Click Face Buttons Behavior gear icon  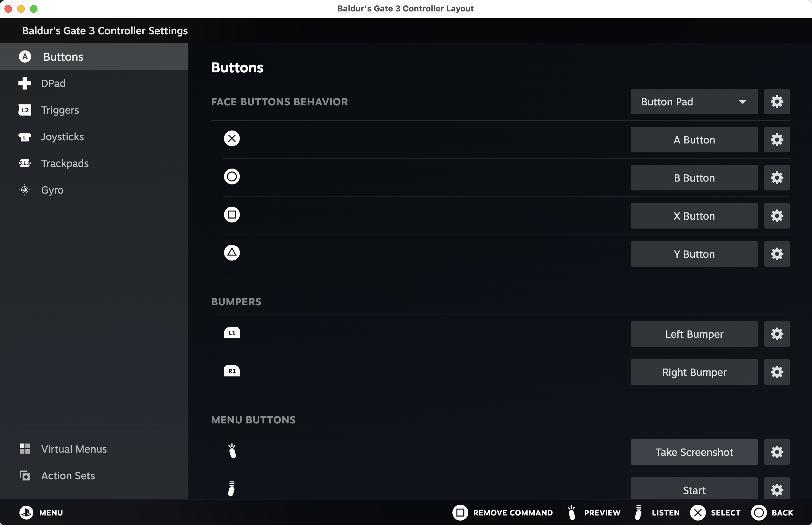[x=776, y=102]
